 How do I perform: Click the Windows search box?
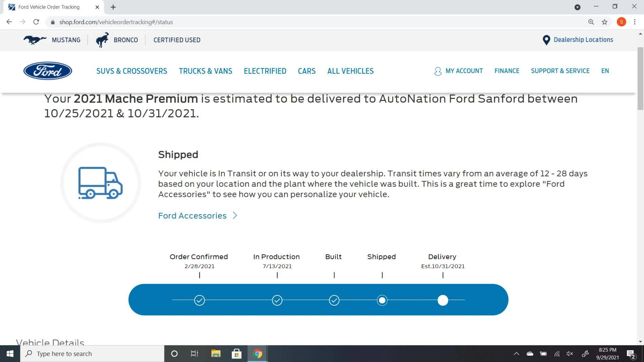point(92,354)
